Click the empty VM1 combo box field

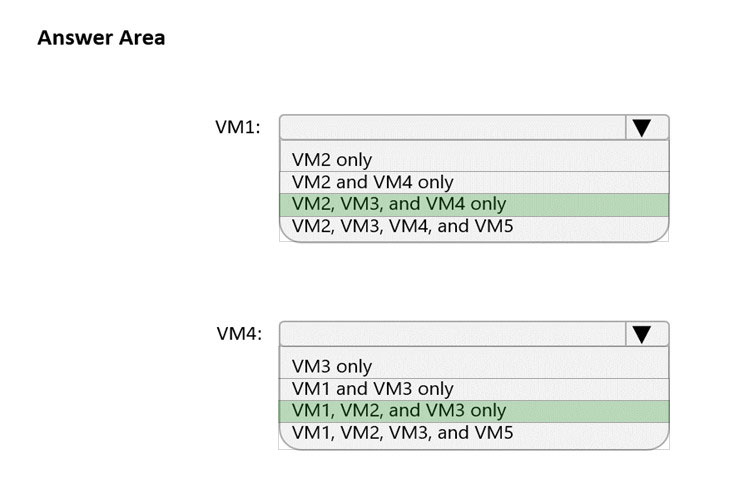click(453, 127)
